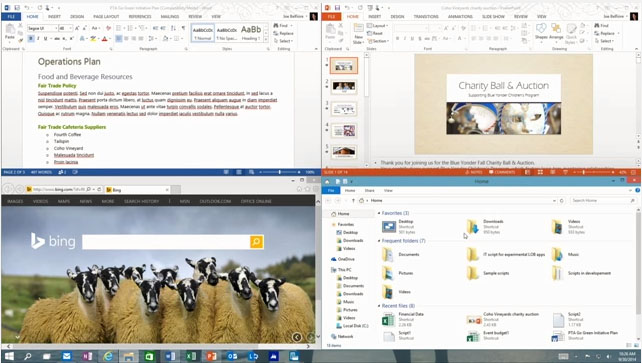Open IE's home icon
This screenshot has height=363, width=642.
pos(300,189)
